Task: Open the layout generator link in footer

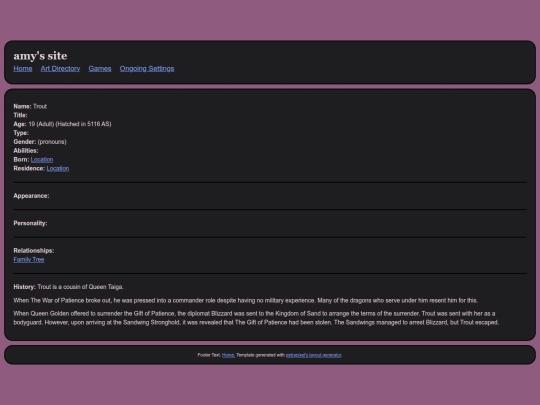Action: (x=313, y=355)
